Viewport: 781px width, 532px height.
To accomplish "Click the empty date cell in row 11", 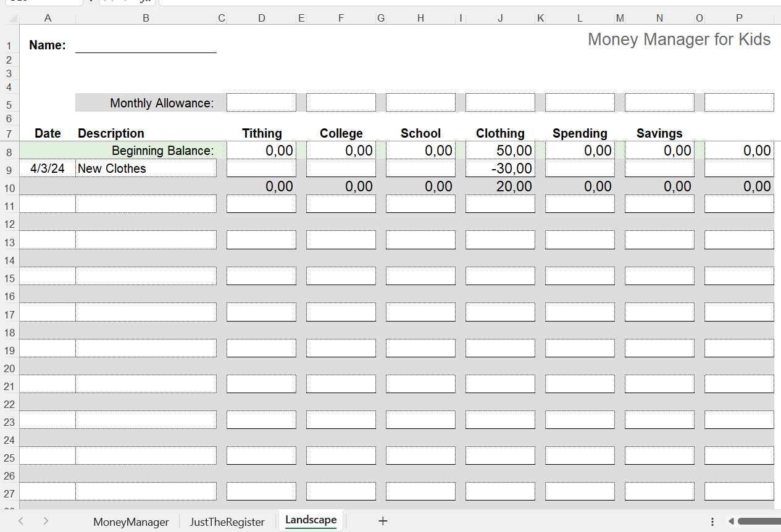I will 48,204.
